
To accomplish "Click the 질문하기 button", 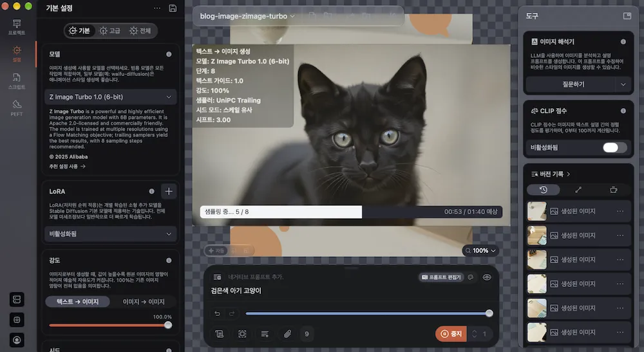I will (573, 84).
